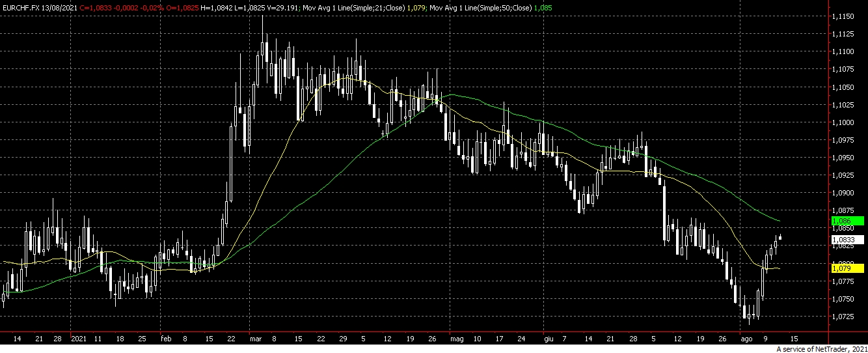Click the 24 date axis label
The image size is (868, 353).
coord(522,339)
